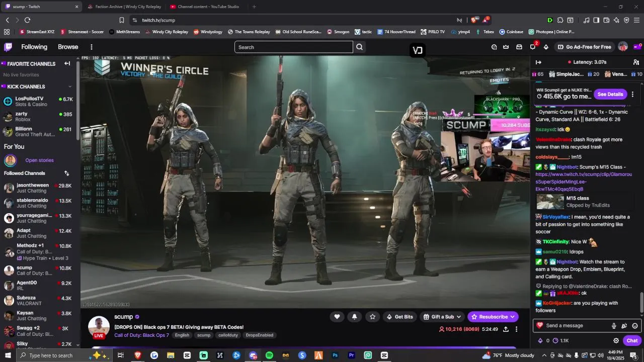This screenshot has height=362, width=644.
Task: Open the browser hamburger menu
Action: [636, 20]
